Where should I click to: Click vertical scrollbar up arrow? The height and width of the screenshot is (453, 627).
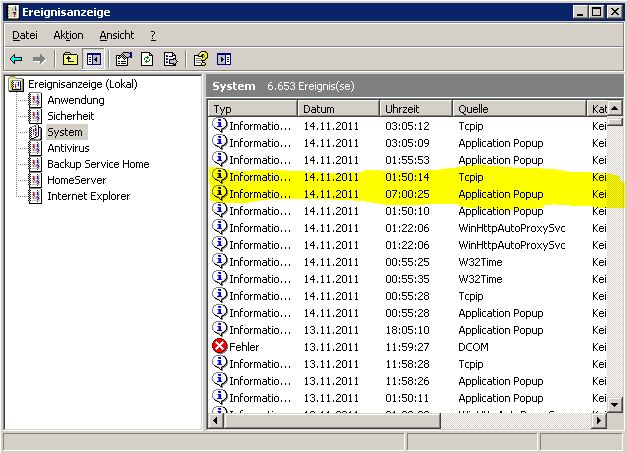615,108
